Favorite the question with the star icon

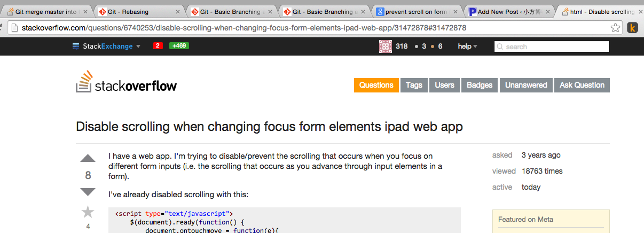88,212
